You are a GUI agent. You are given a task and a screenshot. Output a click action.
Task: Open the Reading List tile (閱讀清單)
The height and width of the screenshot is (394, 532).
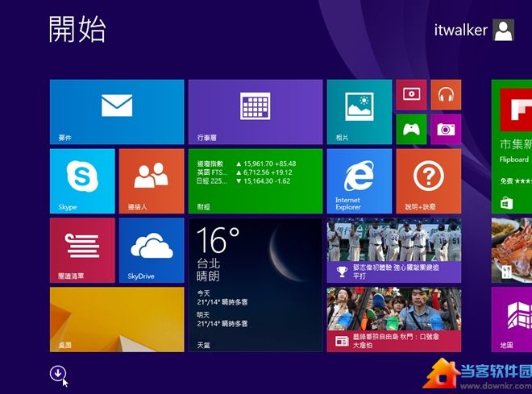(x=82, y=251)
